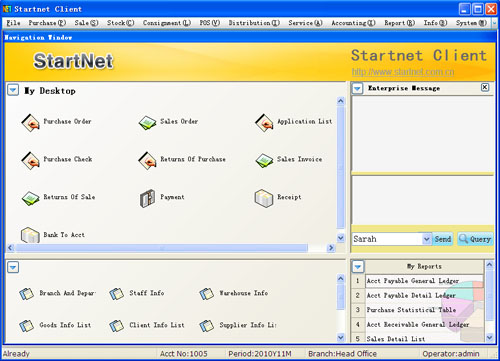
Task: Open the Warehouse Info icon
Action: tap(206, 294)
